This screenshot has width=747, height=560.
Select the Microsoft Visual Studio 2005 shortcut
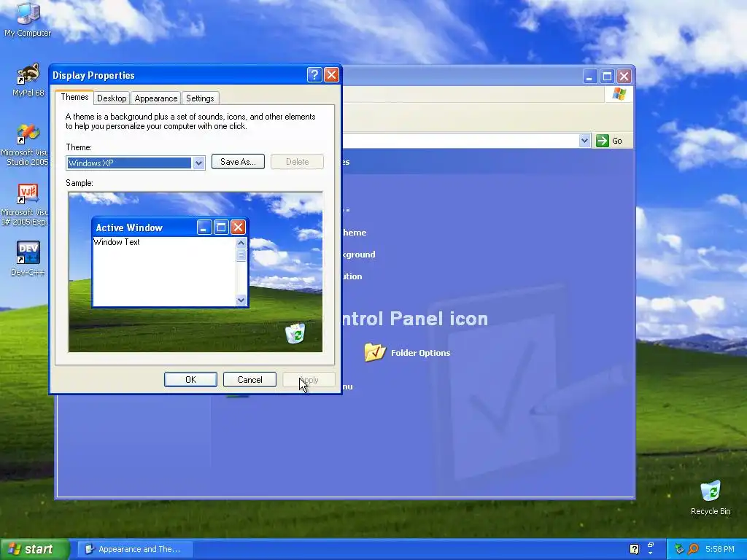(x=26, y=144)
